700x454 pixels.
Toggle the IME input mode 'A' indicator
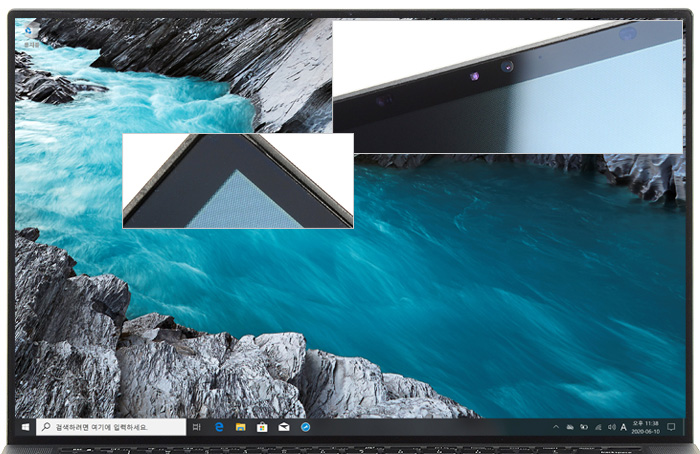pyautogui.click(x=624, y=428)
